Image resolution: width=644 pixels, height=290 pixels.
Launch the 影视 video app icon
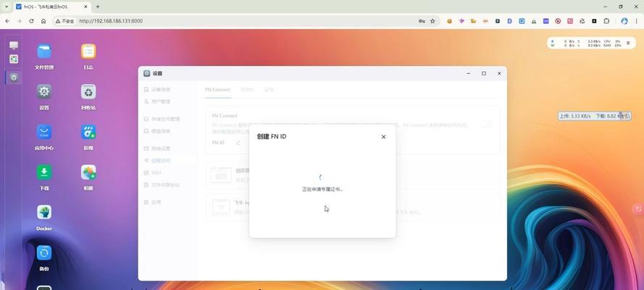(88, 132)
